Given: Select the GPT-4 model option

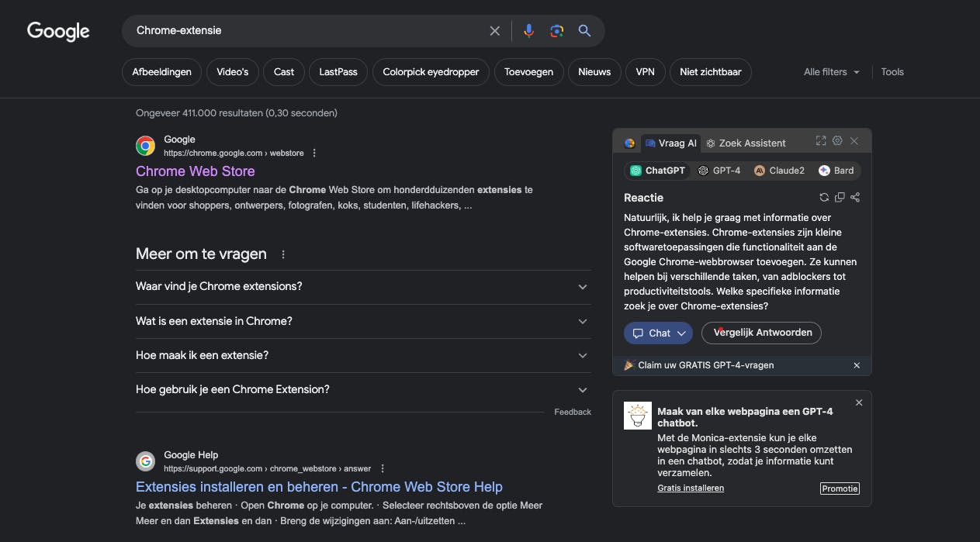Looking at the screenshot, I should pyautogui.click(x=719, y=171).
